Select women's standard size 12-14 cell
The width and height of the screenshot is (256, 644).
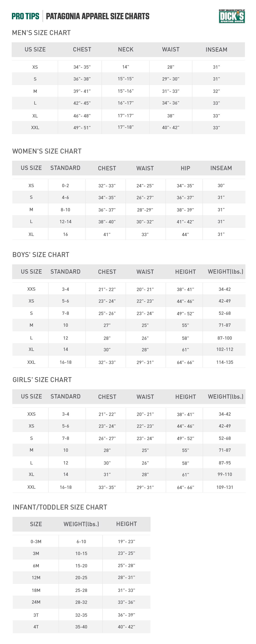click(65, 222)
